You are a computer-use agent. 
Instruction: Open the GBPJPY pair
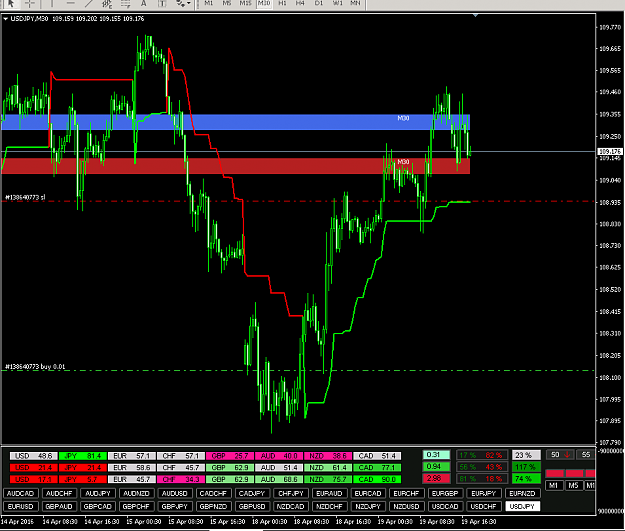tap(175, 506)
